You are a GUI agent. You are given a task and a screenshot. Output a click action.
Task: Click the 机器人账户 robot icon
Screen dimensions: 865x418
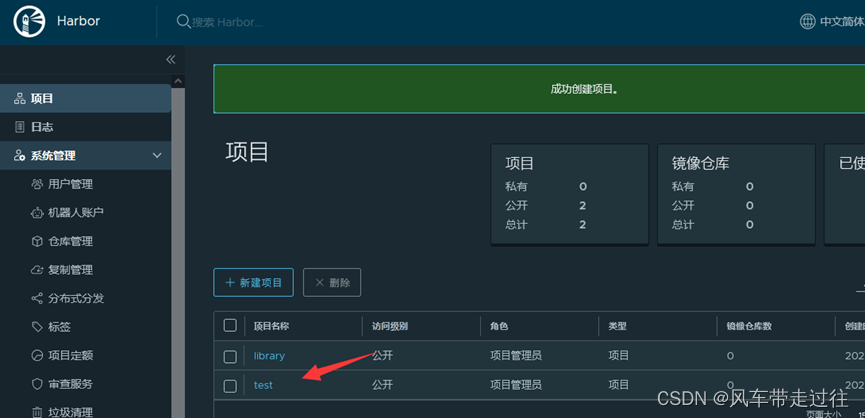point(37,212)
